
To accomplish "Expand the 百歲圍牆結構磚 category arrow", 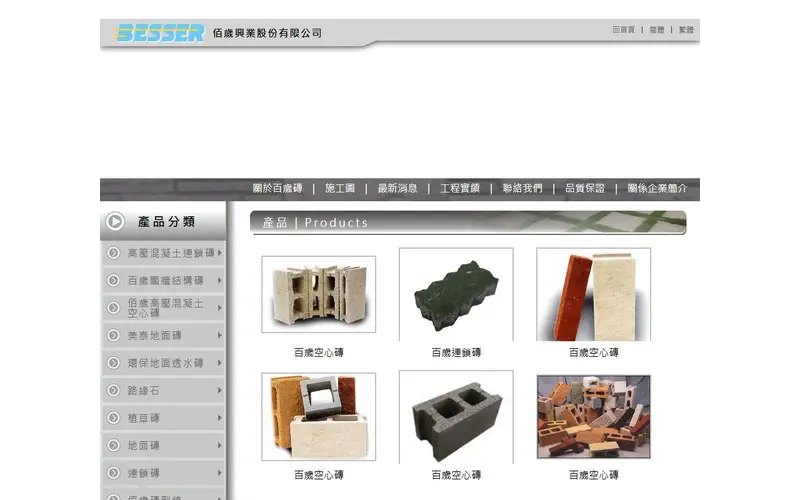I will [x=220, y=281].
